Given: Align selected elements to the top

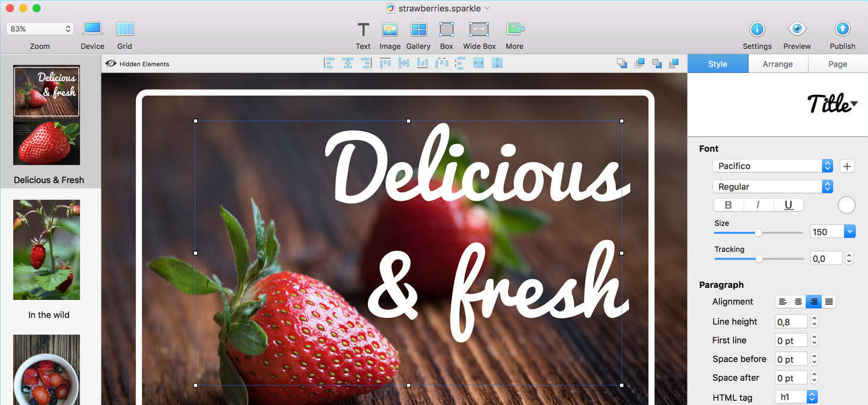Looking at the screenshot, I should pos(385,63).
